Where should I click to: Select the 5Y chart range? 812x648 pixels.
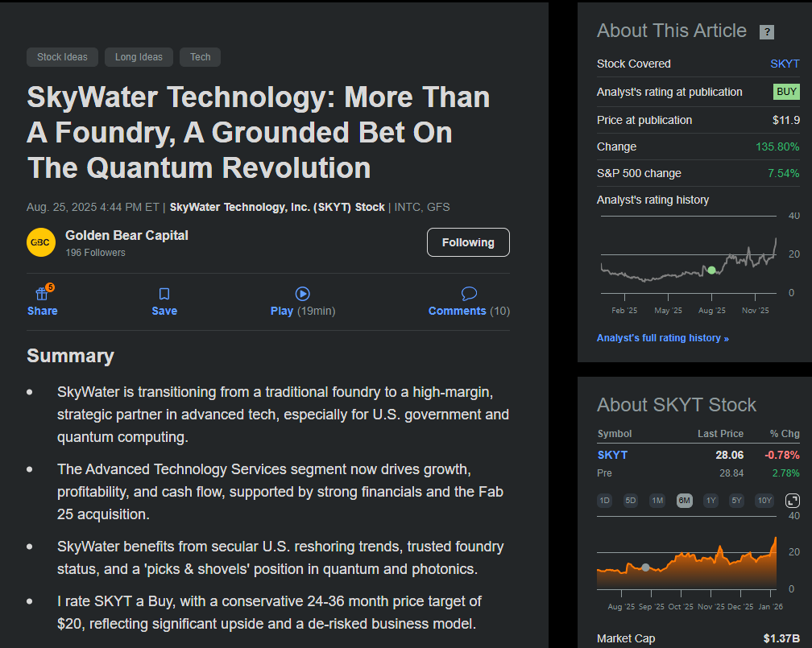click(x=736, y=501)
